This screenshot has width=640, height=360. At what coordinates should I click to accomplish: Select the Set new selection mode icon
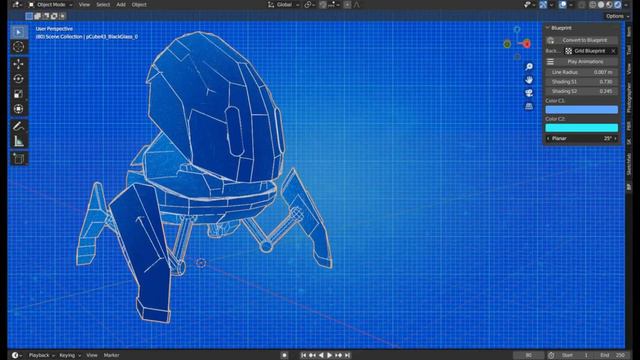[29, 16]
